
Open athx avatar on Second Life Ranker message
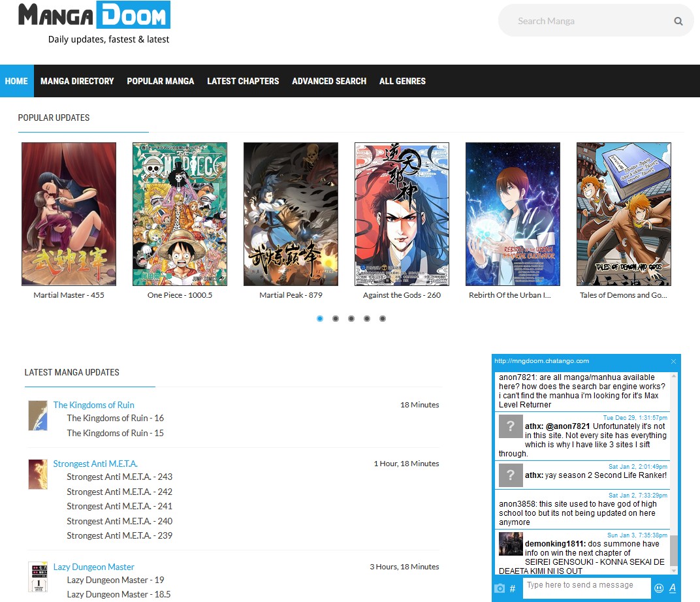pyautogui.click(x=511, y=475)
